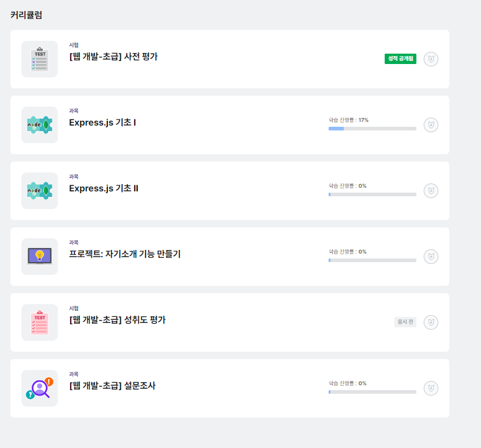Screen dimensions: 481x448
Task: Select node puzzle icon of Express.js 기초 I
Action: [x=40, y=125]
